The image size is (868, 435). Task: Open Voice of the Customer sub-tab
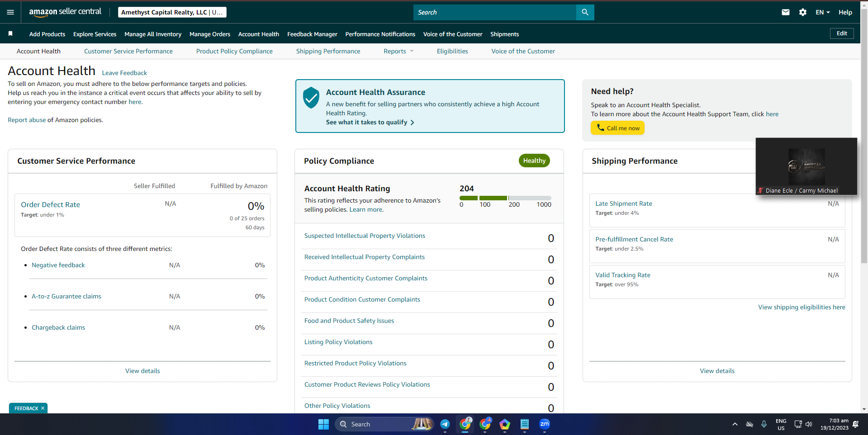[x=523, y=51]
